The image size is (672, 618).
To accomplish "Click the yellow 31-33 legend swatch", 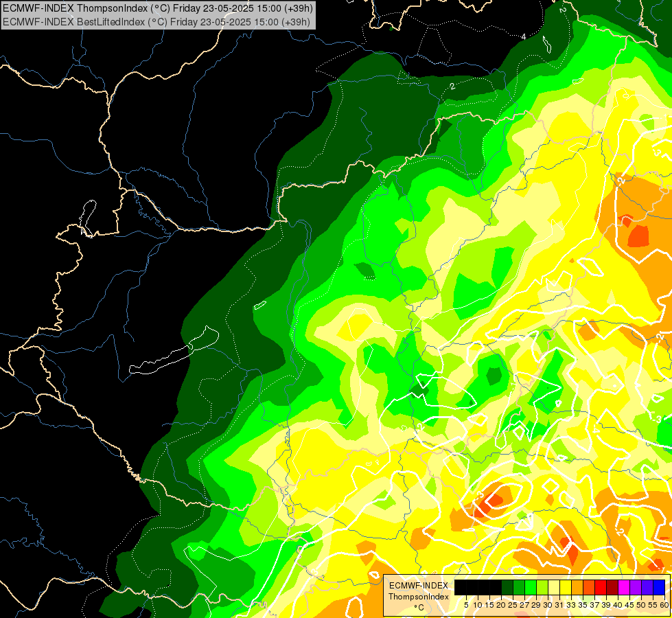I will (566, 588).
